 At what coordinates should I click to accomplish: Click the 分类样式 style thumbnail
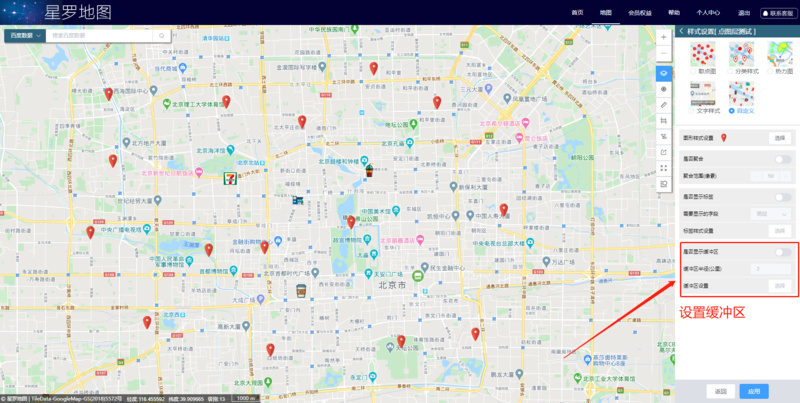(741, 55)
